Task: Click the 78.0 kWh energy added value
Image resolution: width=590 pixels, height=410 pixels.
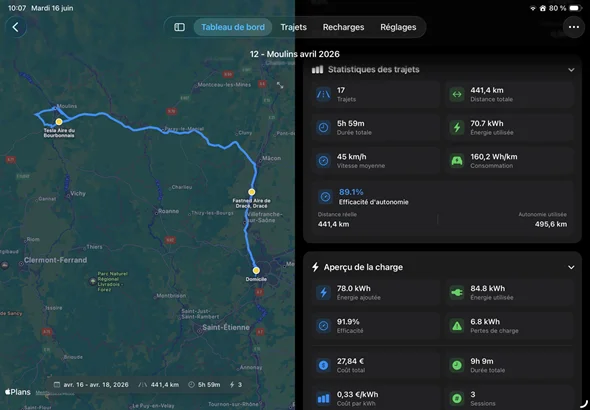Action: click(353, 289)
